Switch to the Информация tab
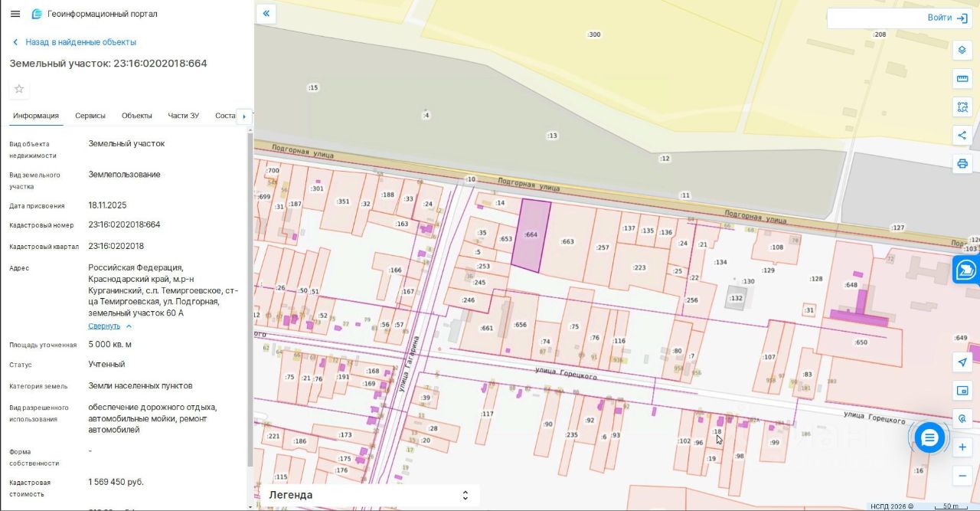Screen dimensions: 980x511 point(36,116)
